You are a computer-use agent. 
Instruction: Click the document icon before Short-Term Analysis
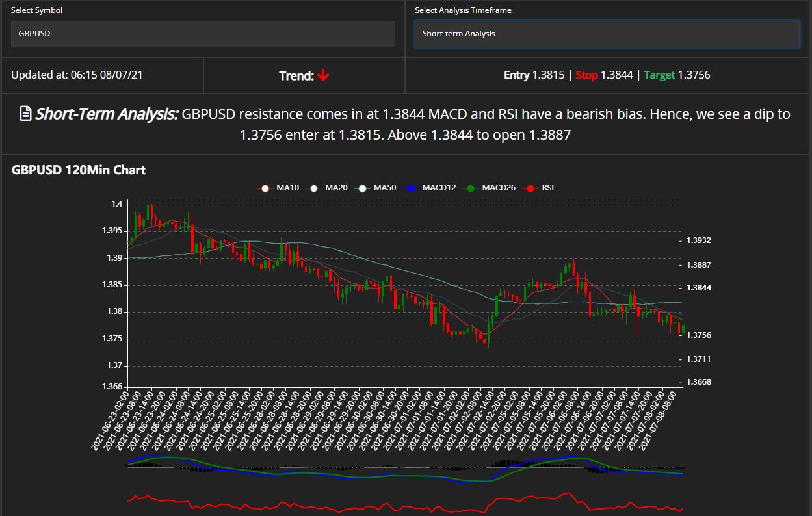tap(26, 114)
